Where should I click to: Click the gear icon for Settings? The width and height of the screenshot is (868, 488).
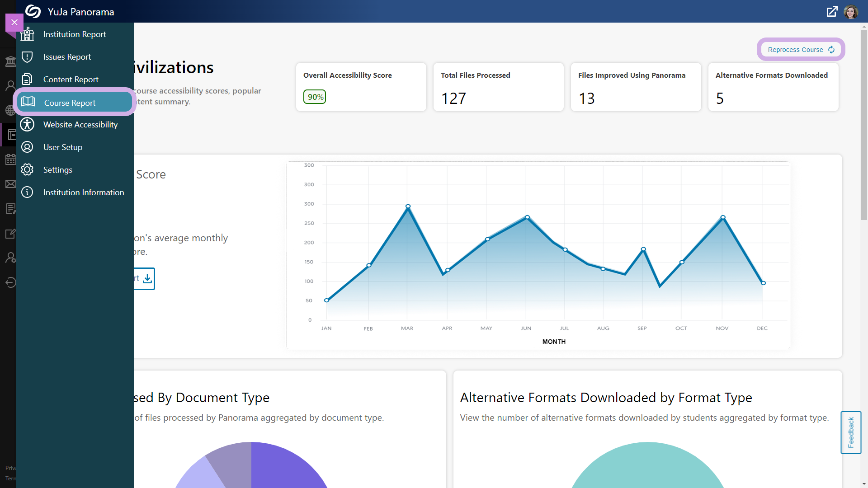coord(27,169)
